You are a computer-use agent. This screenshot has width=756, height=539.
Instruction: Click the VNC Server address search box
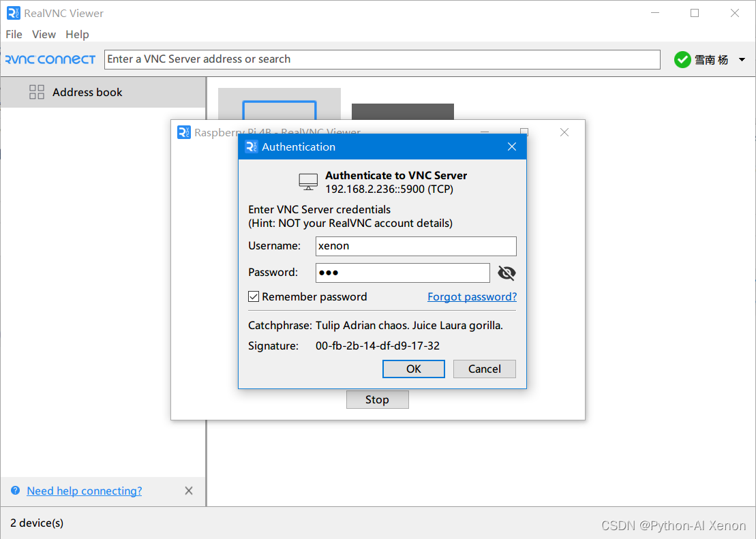(382, 59)
